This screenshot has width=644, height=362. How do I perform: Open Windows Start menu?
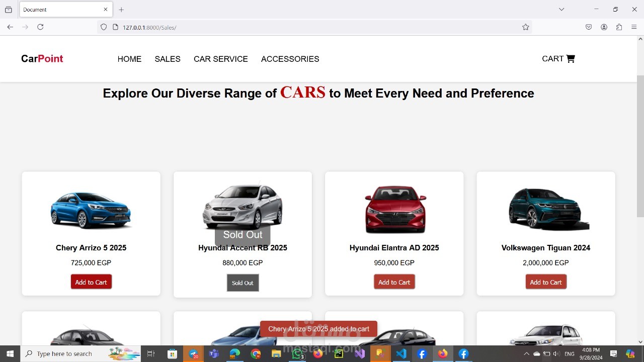point(10,354)
